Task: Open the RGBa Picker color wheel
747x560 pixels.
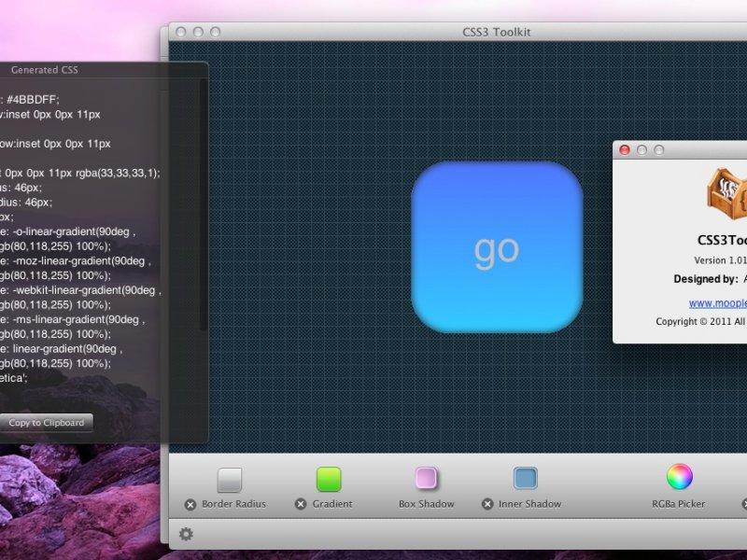Action: tap(679, 476)
